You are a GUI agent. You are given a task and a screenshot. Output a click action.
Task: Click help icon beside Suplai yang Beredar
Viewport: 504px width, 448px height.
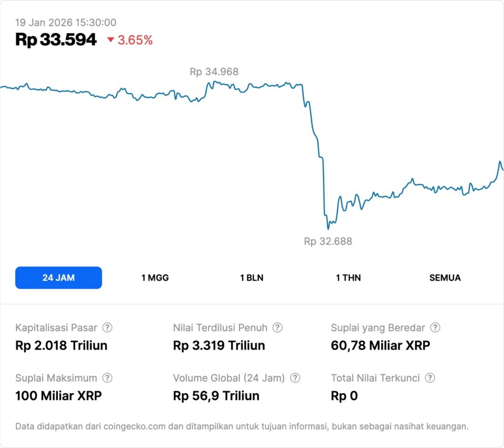pos(435,328)
